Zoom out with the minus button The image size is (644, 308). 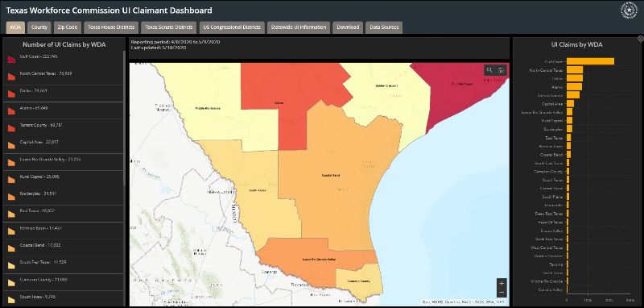click(x=502, y=293)
